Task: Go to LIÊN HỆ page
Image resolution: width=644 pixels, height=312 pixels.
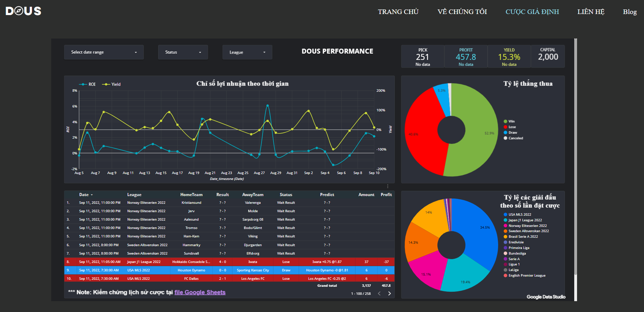Action: click(591, 12)
